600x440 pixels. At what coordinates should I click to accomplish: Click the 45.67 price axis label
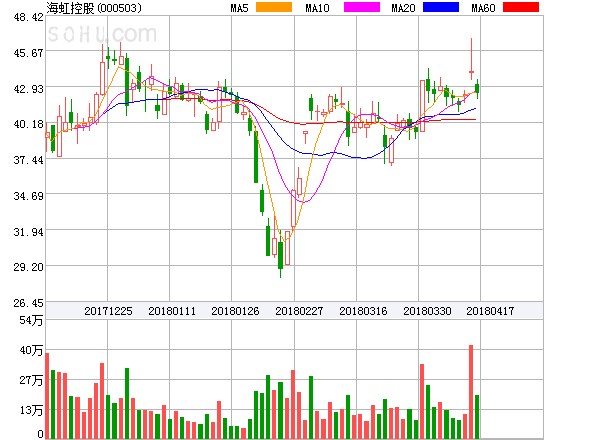click(29, 53)
